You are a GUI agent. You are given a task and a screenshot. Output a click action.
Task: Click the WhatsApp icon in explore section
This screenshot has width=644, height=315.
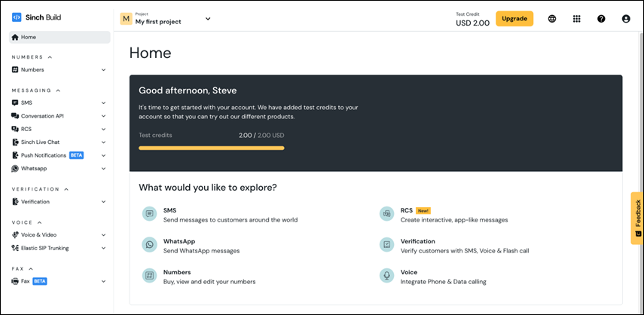click(149, 245)
